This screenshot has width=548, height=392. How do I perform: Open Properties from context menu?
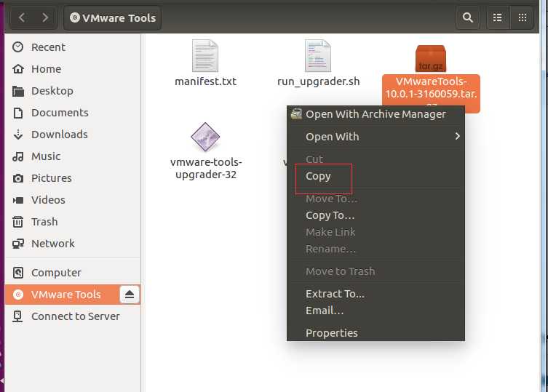coord(376,332)
